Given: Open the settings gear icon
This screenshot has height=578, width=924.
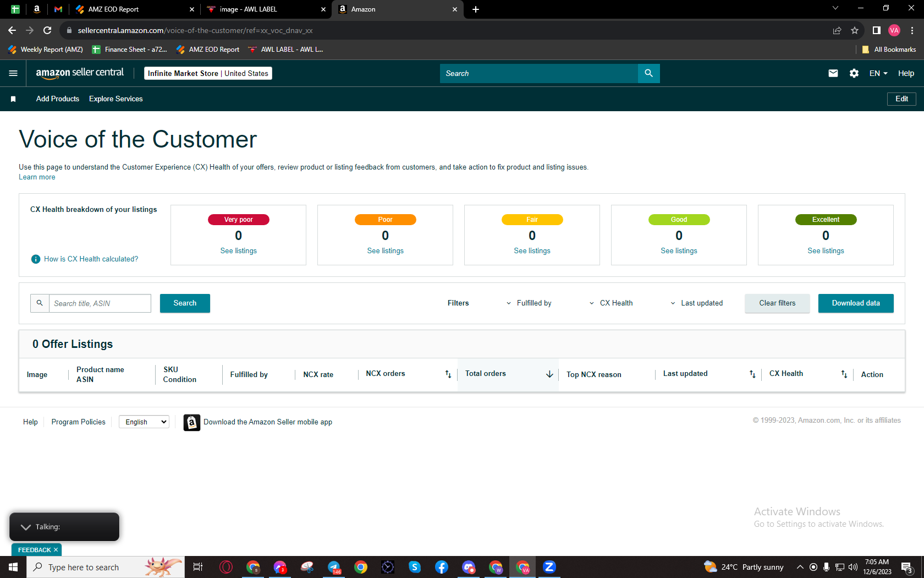Looking at the screenshot, I should tap(854, 73).
